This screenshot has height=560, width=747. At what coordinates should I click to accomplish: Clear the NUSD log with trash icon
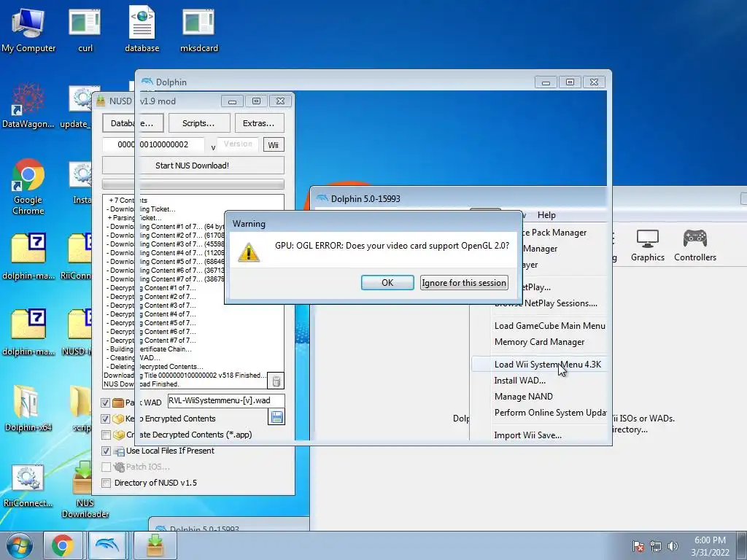click(276, 381)
